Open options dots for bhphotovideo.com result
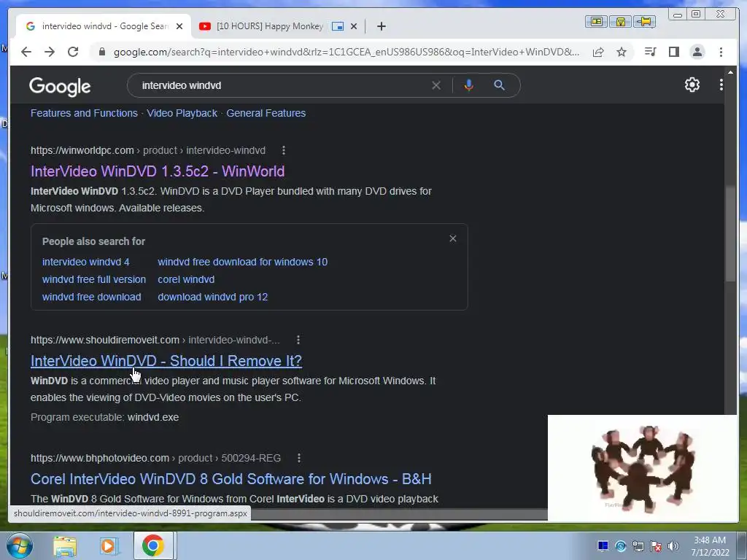747x560 pixels. [x=298, y=458]
